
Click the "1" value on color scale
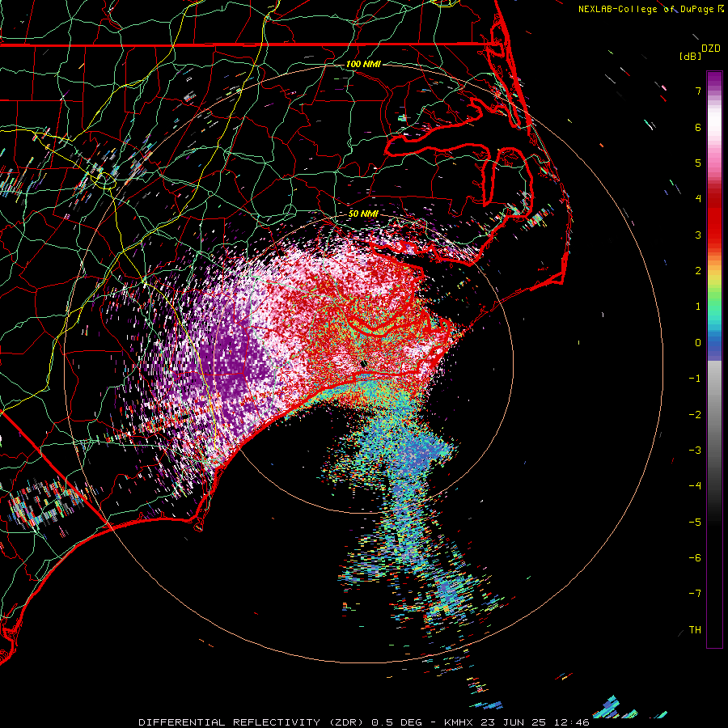click(x=698, y=307)
